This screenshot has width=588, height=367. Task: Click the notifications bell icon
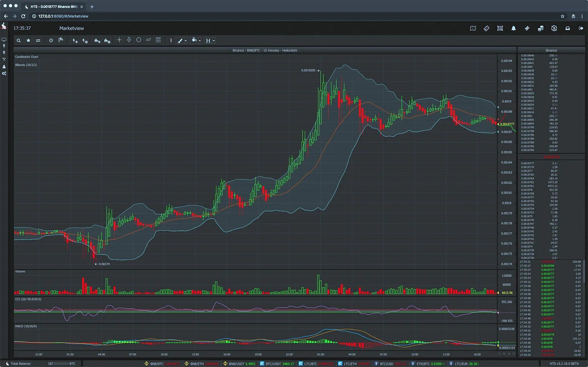514,28
